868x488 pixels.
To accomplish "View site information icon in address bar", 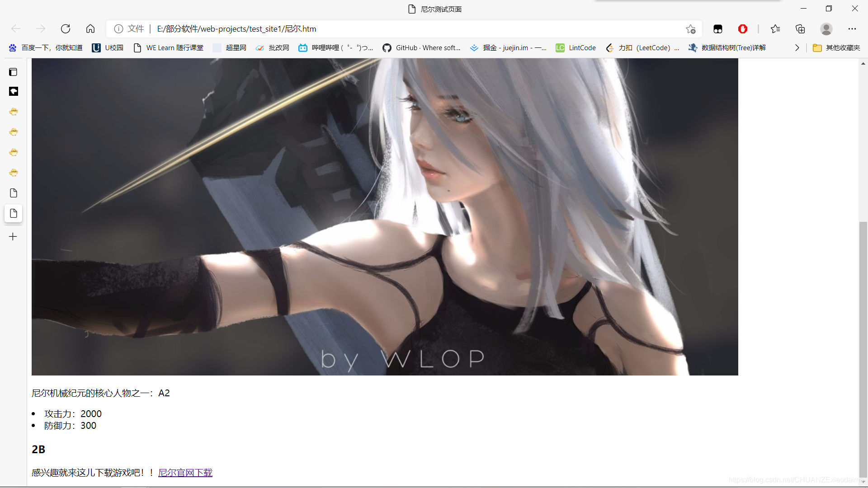I will (118, 29).
